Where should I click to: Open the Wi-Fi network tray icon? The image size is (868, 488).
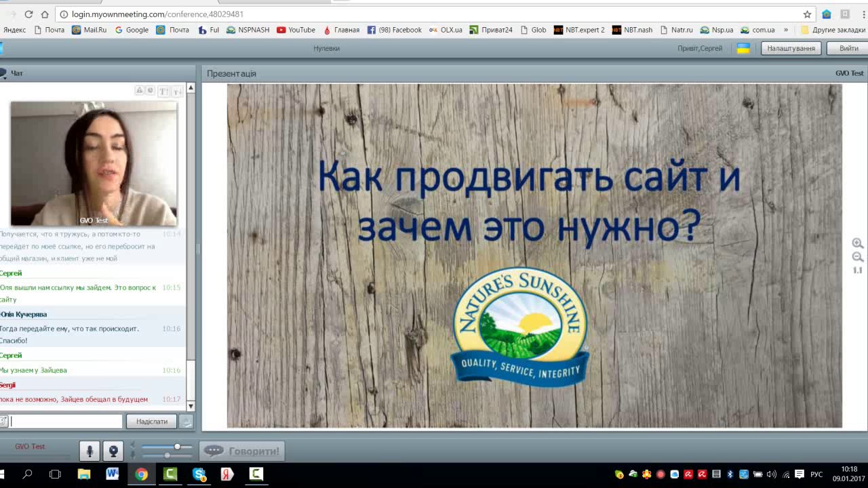point(786,474)
